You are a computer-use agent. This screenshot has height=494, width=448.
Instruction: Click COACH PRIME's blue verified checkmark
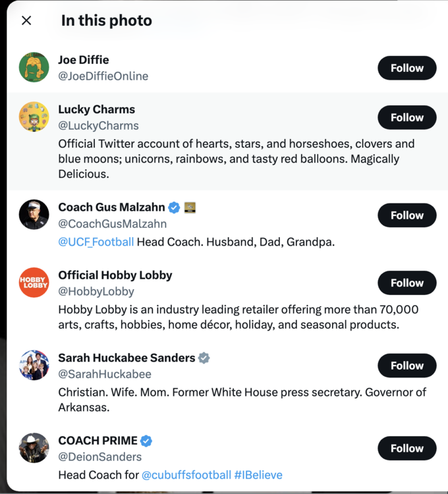[147, 441]
